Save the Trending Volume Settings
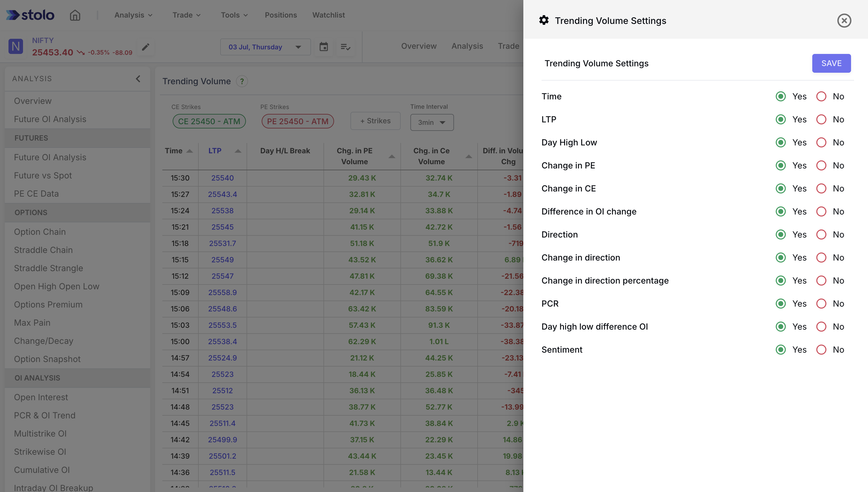868x492 pixels. coord(831,63)
